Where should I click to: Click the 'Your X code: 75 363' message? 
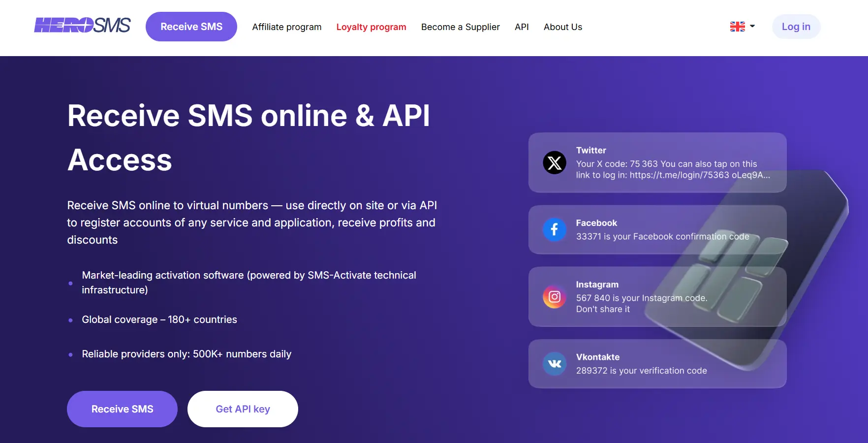(673, 169)
